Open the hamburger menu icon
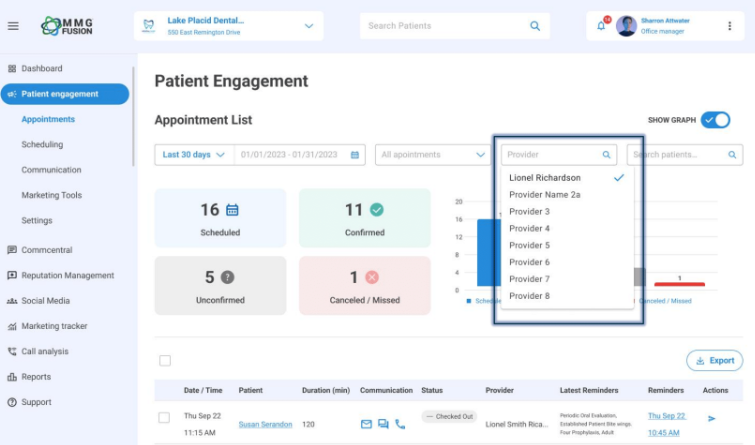This screenshot has height=445, width=755. 13,26
